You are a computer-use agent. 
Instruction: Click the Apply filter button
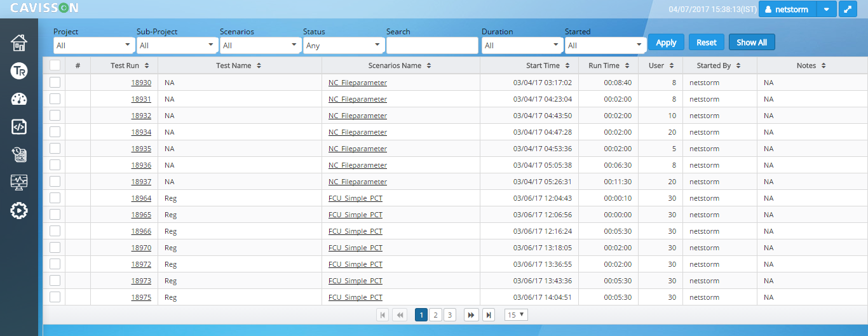[666, 43]
